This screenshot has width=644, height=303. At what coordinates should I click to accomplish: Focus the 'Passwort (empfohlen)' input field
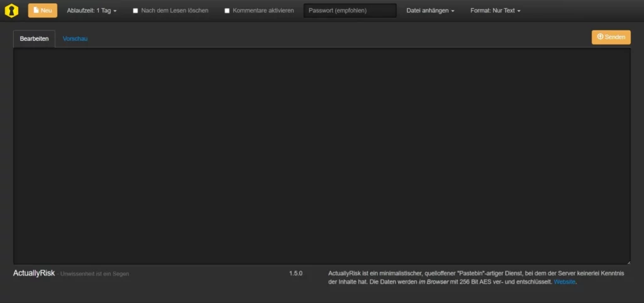tap(350, 11)
